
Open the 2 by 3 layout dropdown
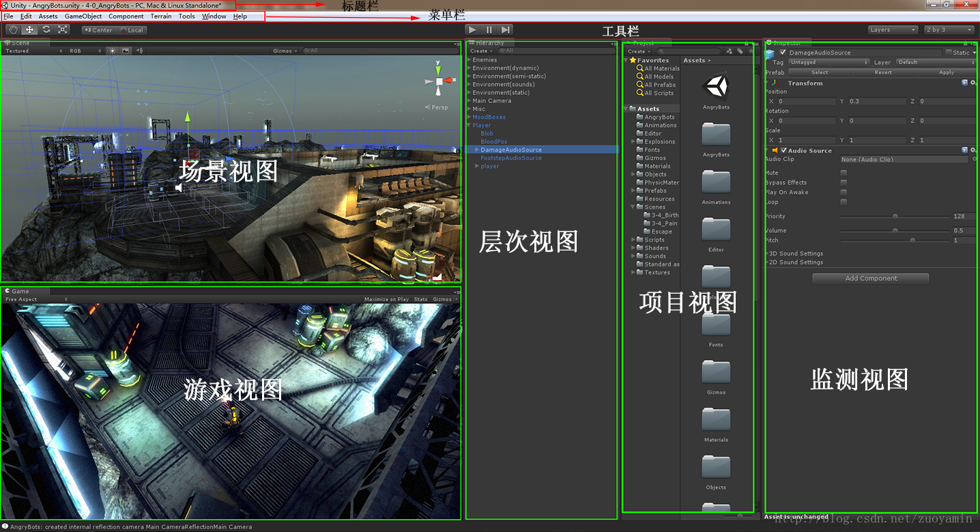click(949, 30)
